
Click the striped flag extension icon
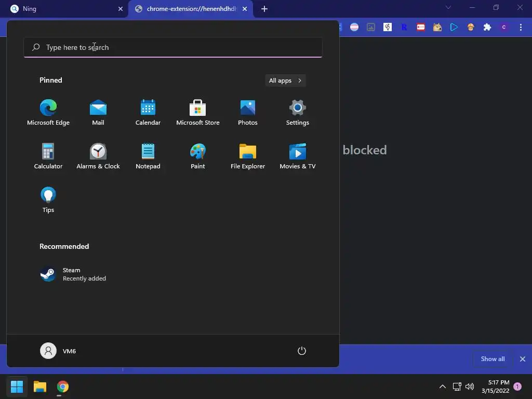(354, 27)
